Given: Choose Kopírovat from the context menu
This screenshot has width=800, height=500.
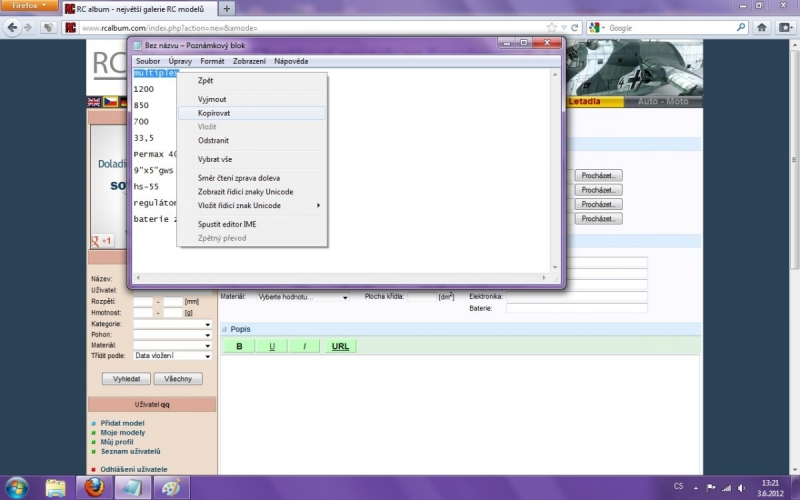Looking at the screenshot, I should click(x=214, y=113).
